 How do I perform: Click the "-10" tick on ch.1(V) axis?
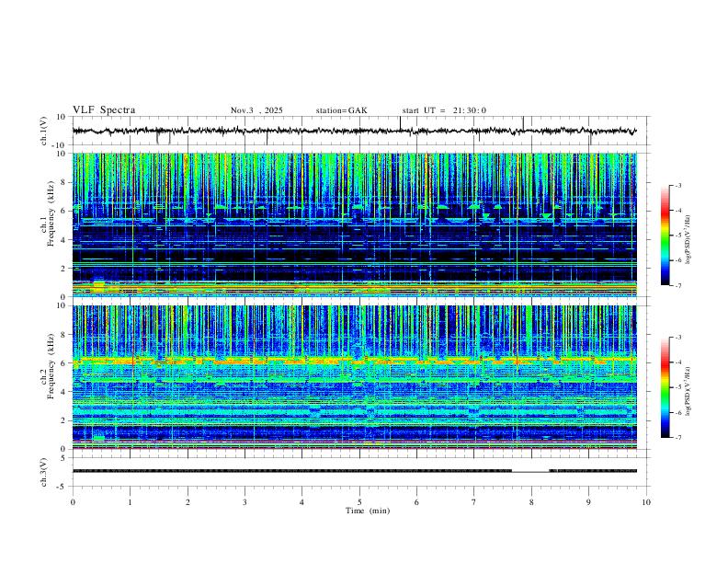tap(60, 145)
